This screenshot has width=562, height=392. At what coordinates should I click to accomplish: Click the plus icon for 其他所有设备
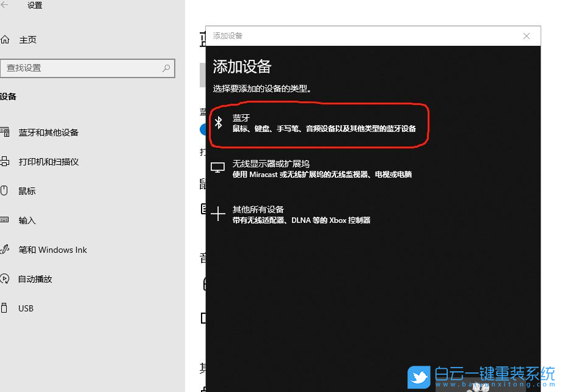[218, 212]
